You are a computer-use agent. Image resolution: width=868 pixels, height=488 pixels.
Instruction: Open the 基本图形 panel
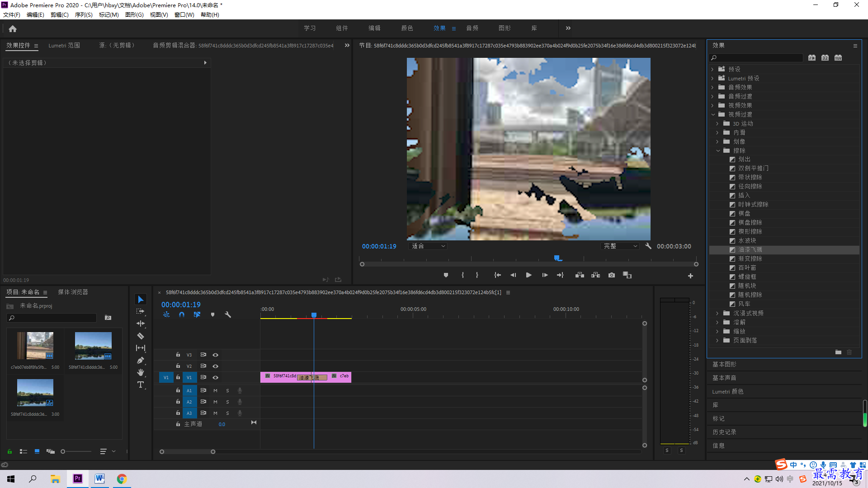[724, 364]
